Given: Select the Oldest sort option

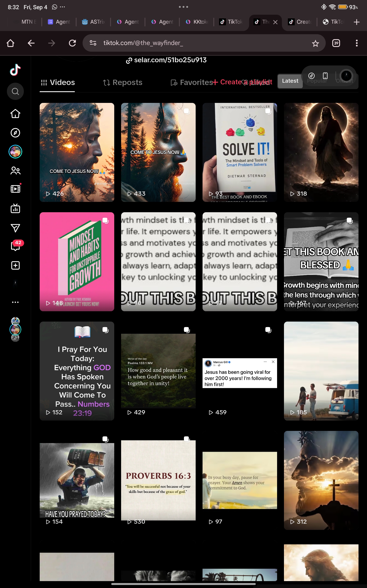Looking at the screenshot, I should (x=344, y=81).
